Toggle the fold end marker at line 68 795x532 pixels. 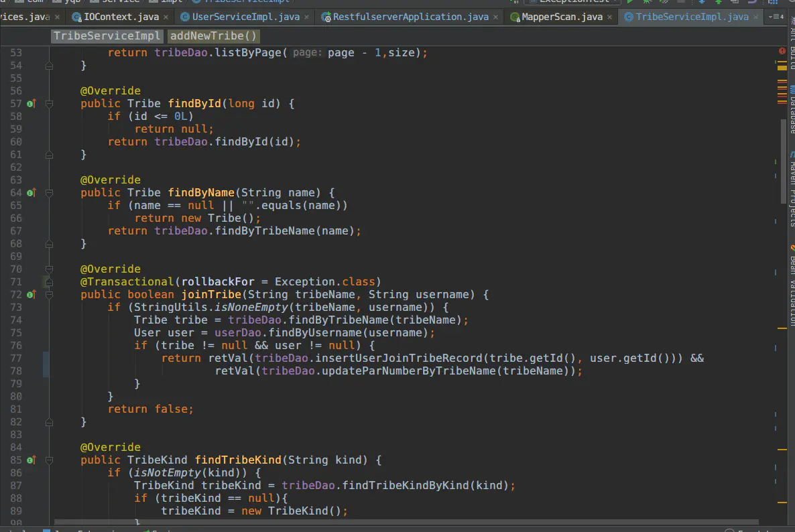(49, 244)
